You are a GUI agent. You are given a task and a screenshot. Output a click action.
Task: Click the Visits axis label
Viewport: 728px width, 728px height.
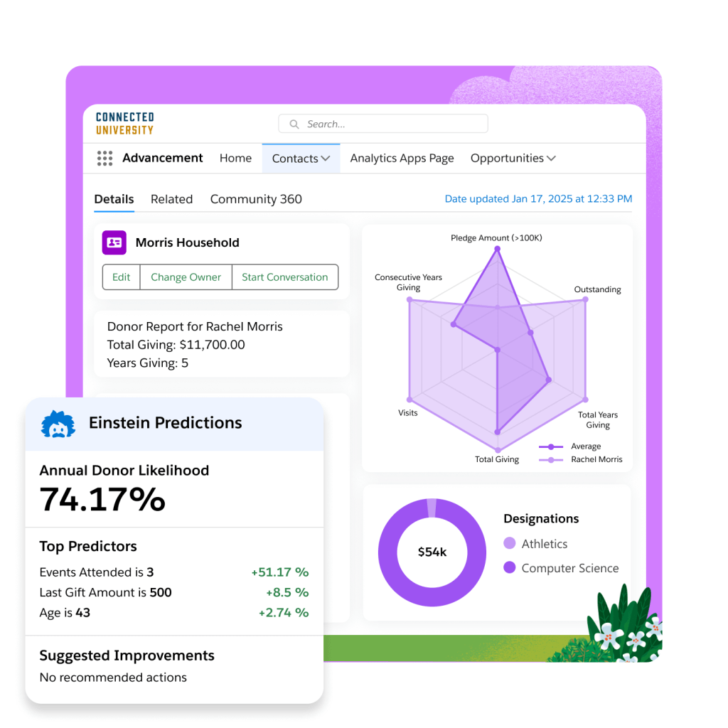[x=407, y=413]
